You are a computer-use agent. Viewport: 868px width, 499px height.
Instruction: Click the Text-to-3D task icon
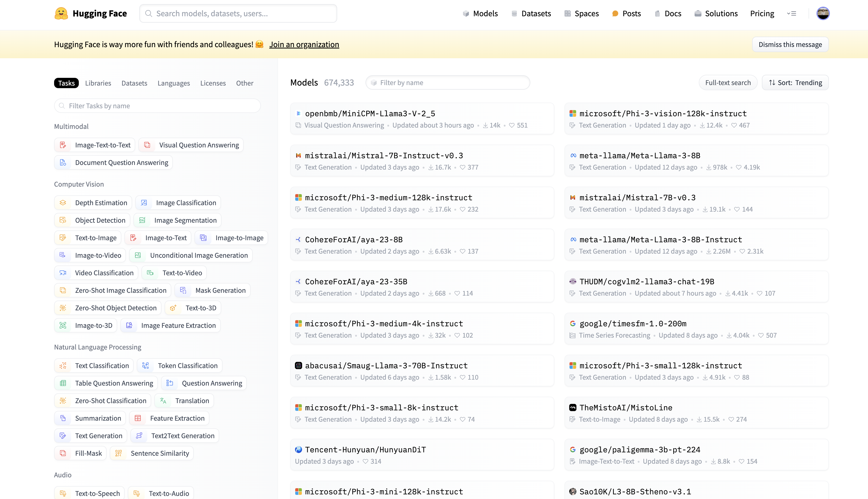click(173, 308)
